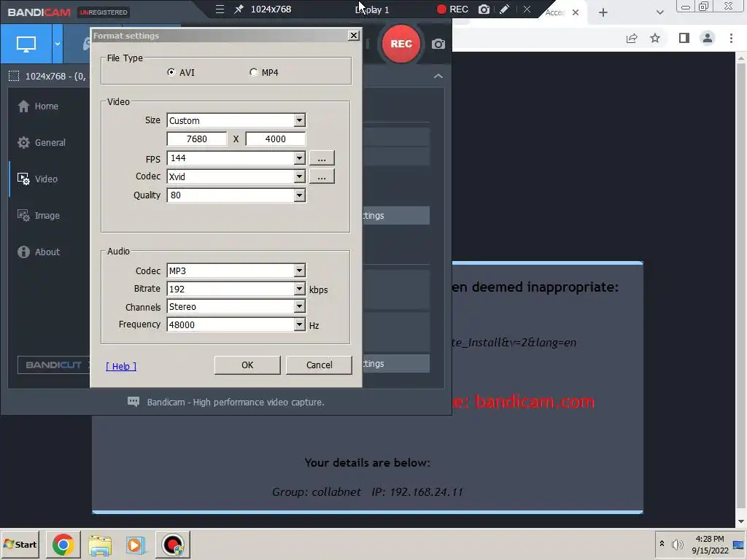Toggle Chrome side panel icon
Viewport: 747px width, 560px height.
(684, 38)
